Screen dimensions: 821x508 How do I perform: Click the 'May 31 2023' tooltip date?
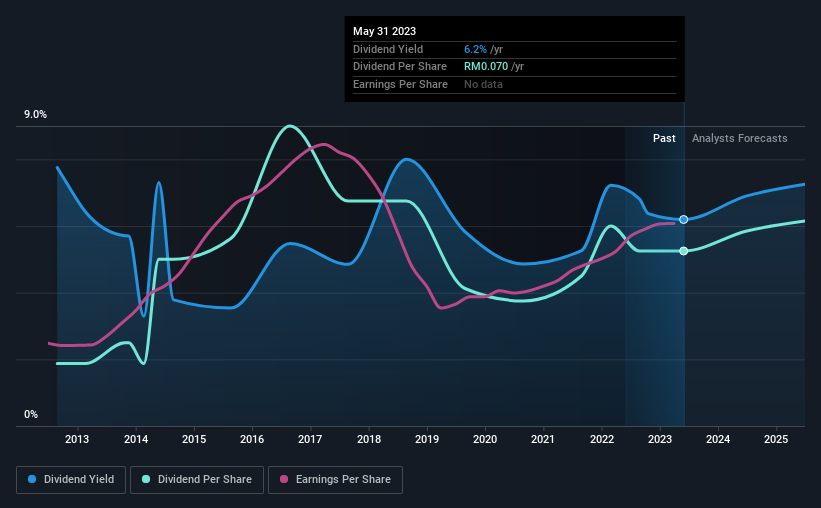pyautogui.click(x=384, y=31)
